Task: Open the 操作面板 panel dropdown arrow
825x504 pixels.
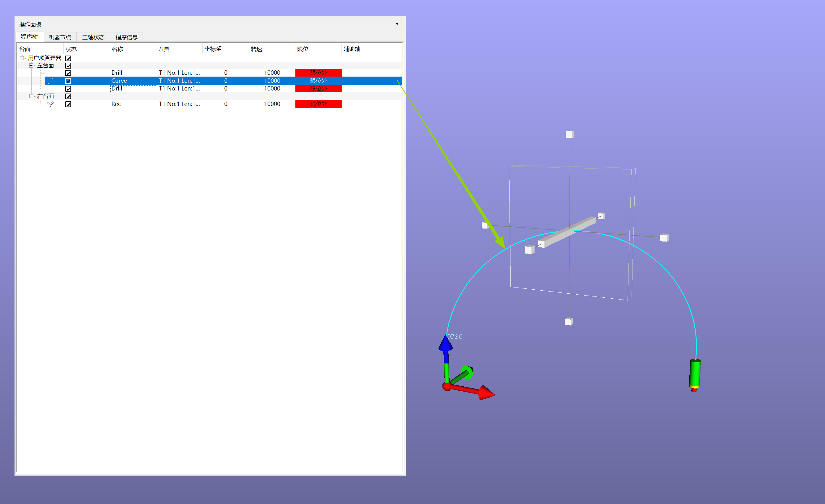Action: (397, 24)
